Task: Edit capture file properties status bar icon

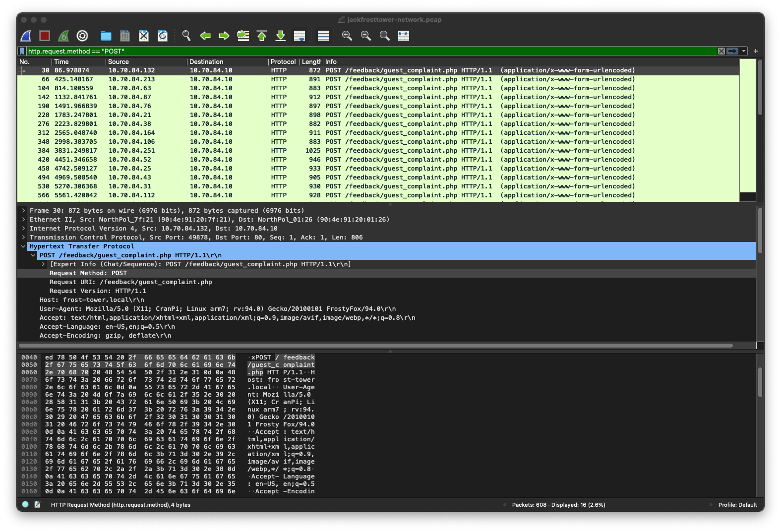Action: [x=37, y=505]
